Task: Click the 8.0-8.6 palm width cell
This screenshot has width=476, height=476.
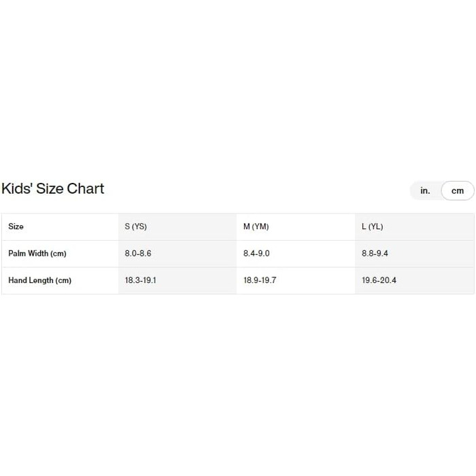Action: (x=139, y=253)
